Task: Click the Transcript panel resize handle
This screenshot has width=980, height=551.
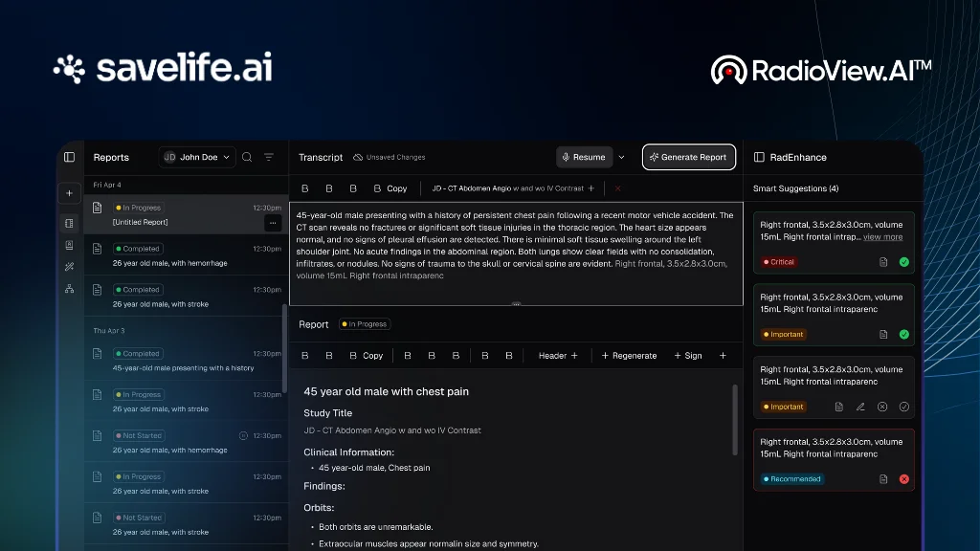Action: click(516, 305)
